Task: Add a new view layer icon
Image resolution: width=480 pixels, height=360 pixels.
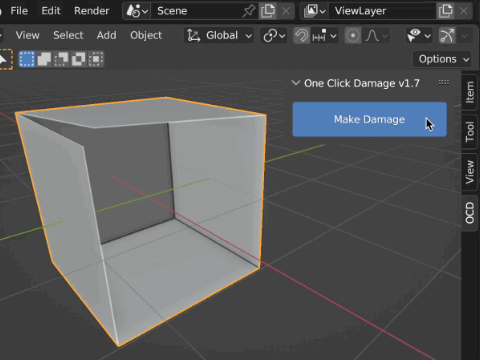Action: (x=446, y=11)
